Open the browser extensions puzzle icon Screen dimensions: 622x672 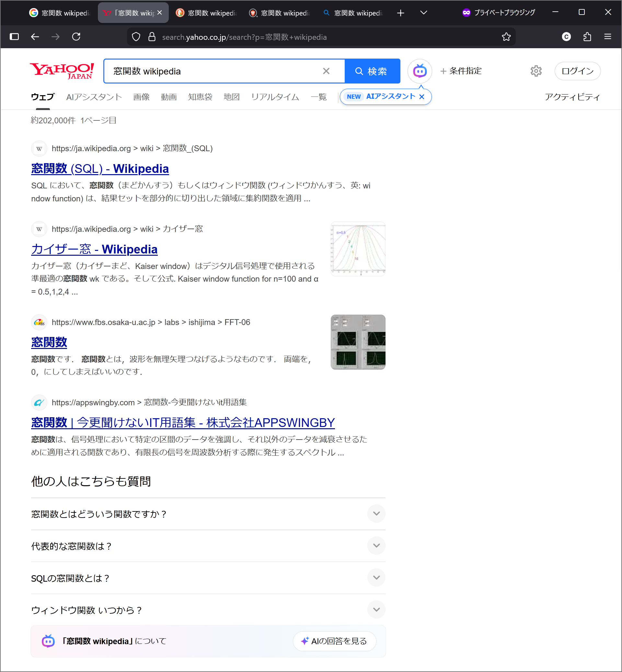click(587, 37)
